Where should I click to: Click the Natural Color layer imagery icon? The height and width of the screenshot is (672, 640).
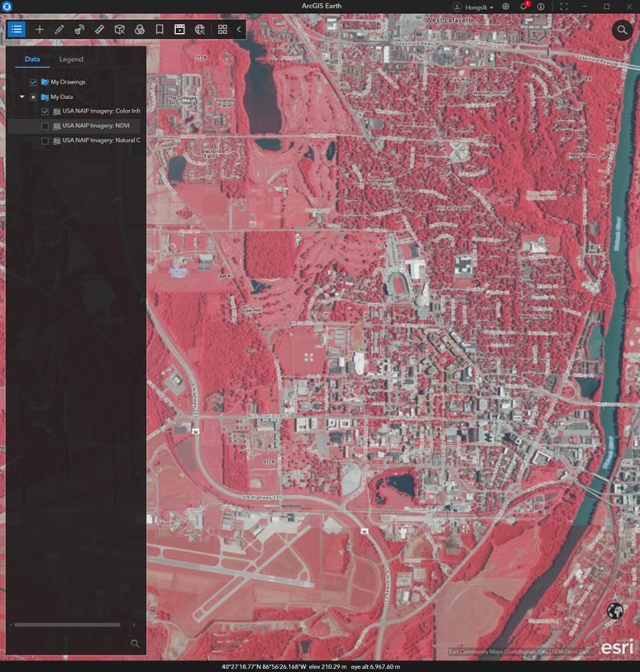(56, 141)
